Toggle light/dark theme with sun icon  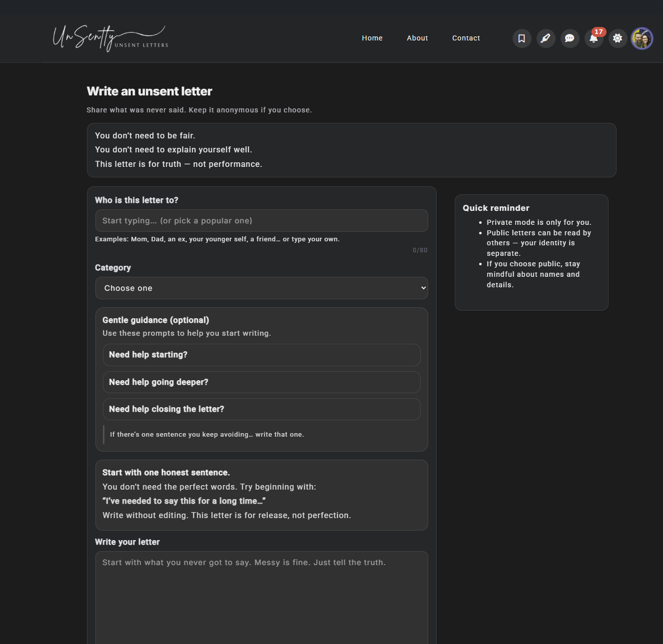click(618, 38)
